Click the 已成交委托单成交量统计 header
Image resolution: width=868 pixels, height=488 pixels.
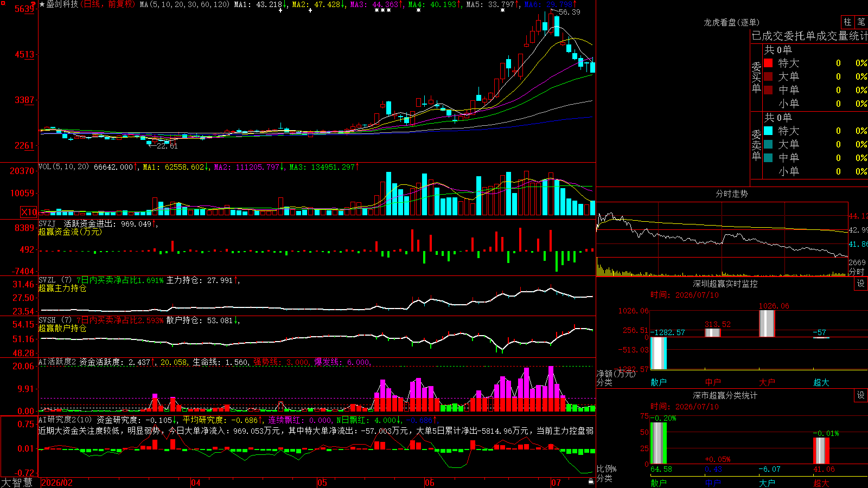coord(809,36)
